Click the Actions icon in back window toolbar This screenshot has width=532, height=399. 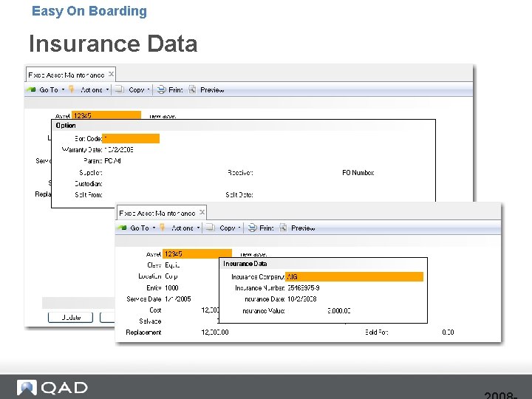(x=71, y=89)
